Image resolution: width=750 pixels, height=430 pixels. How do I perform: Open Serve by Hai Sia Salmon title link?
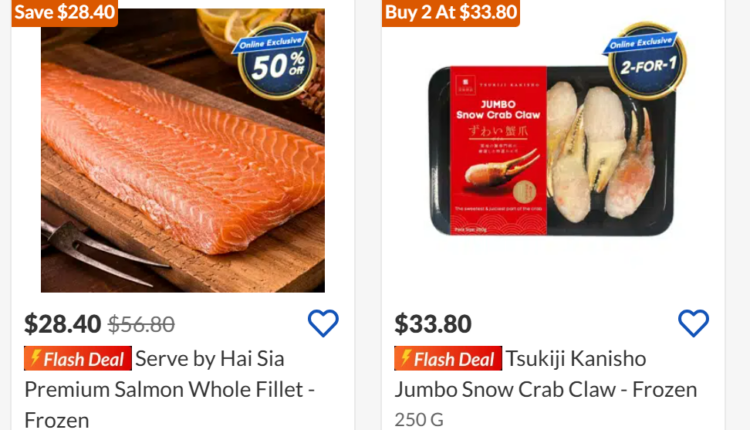pos(169,389)
